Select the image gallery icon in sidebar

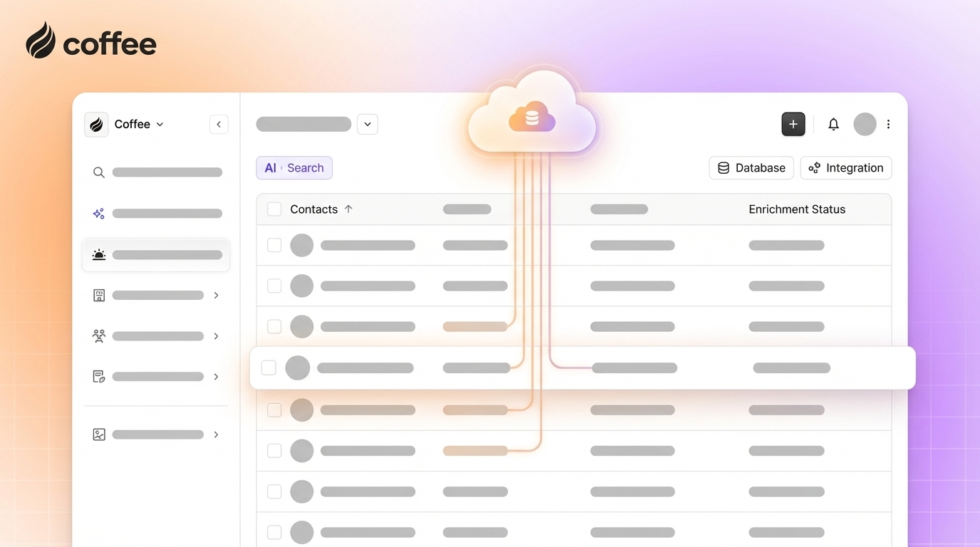98,434
